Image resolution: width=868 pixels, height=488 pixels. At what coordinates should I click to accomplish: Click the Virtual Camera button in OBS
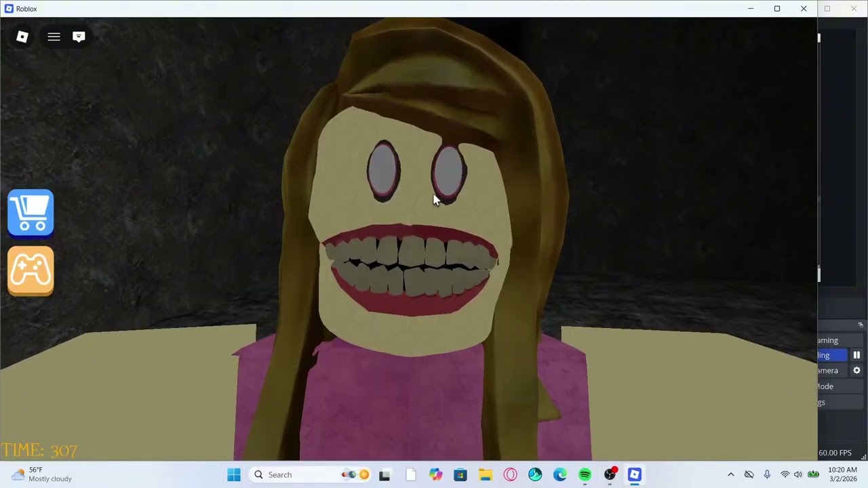pyautogui.click(x=833, y=371)
